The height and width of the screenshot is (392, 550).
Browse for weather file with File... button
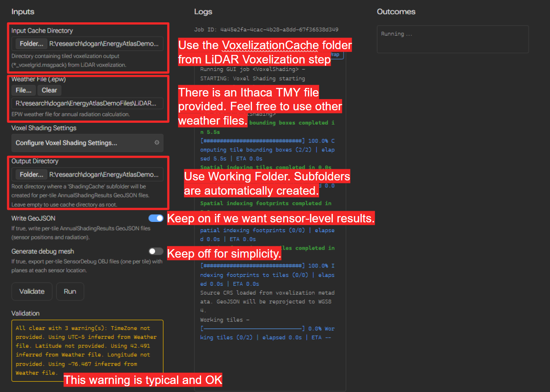click(24, 90)
